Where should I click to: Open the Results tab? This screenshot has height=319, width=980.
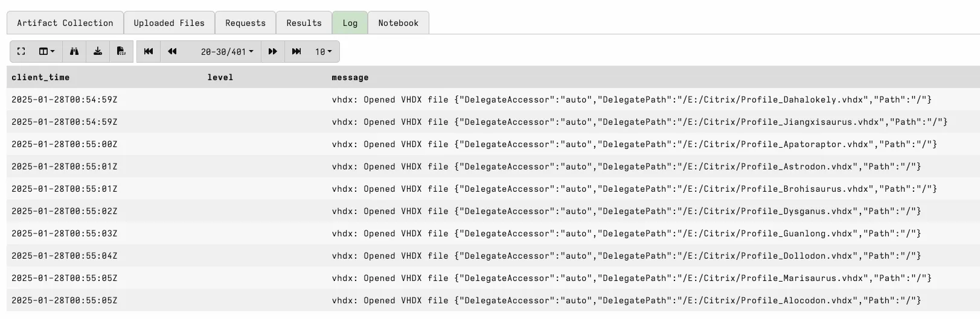coord(304,23)
